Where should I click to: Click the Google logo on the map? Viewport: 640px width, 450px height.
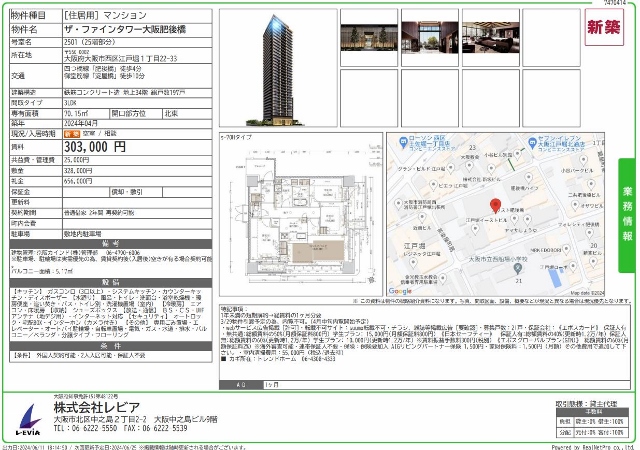tap(400, 291)
